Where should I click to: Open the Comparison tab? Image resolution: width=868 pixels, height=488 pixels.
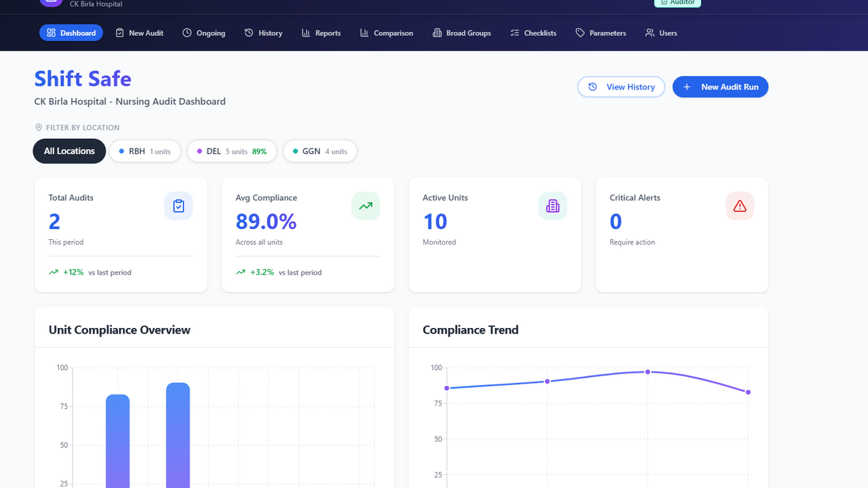(387, 33)
